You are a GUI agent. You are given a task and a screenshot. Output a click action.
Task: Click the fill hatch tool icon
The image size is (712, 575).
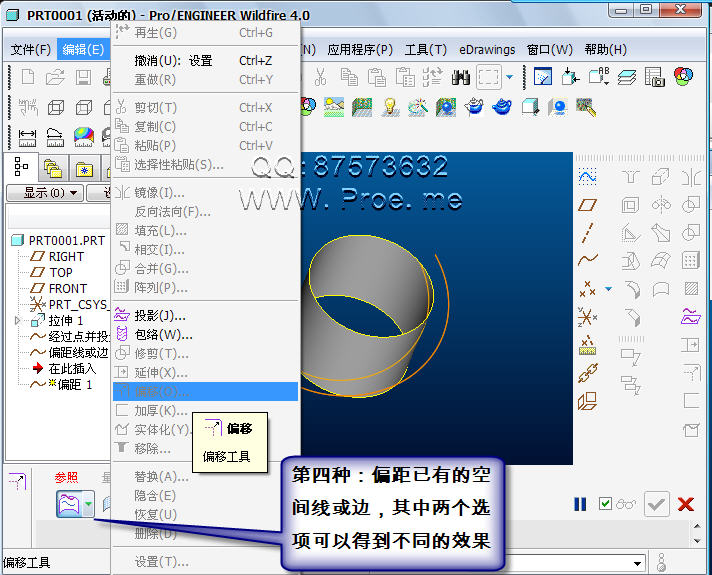point(691,288)
